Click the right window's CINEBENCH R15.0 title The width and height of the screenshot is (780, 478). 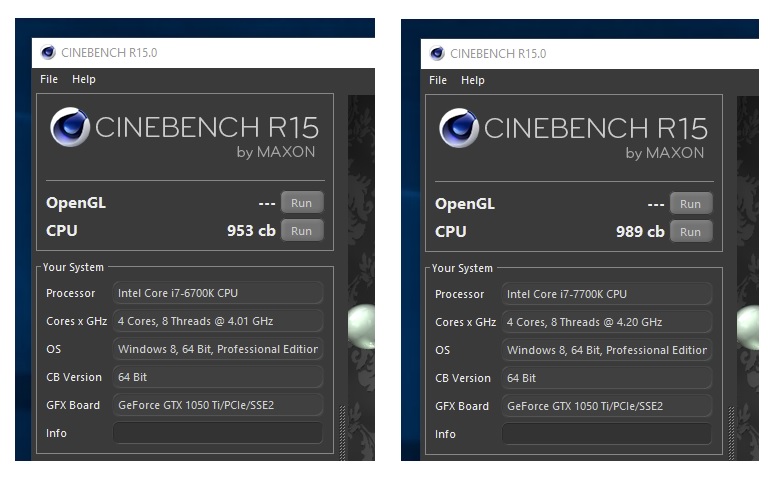point(498,53)
